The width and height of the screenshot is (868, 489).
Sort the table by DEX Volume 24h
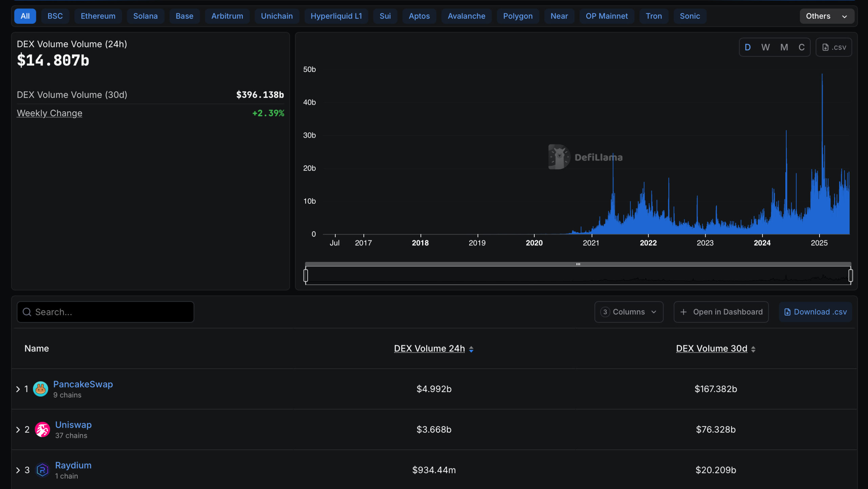[x=429, y=348]
